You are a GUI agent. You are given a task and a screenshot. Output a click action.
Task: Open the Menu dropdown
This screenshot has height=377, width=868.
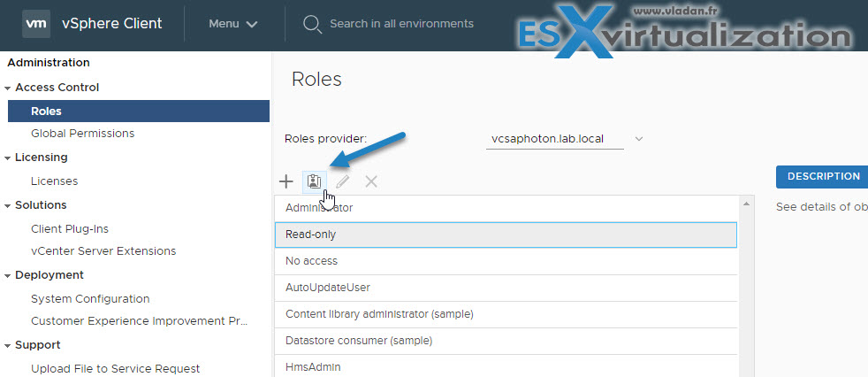[233, 24]
